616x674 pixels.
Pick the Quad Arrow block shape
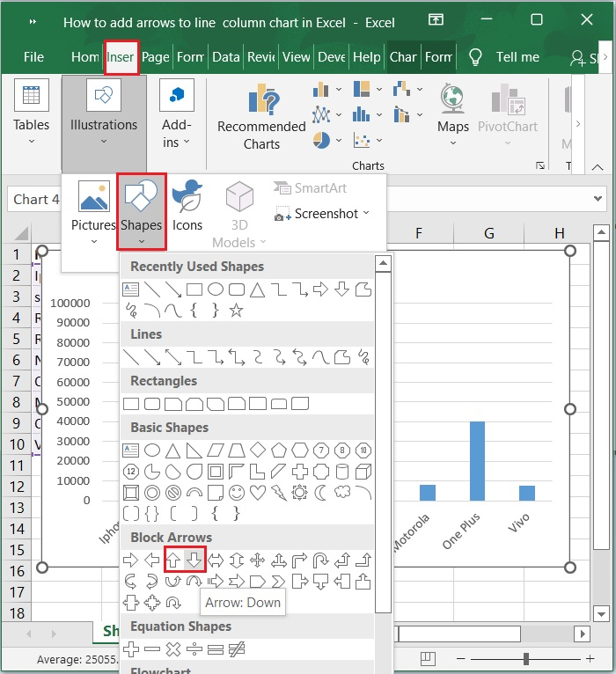[258, 560]
